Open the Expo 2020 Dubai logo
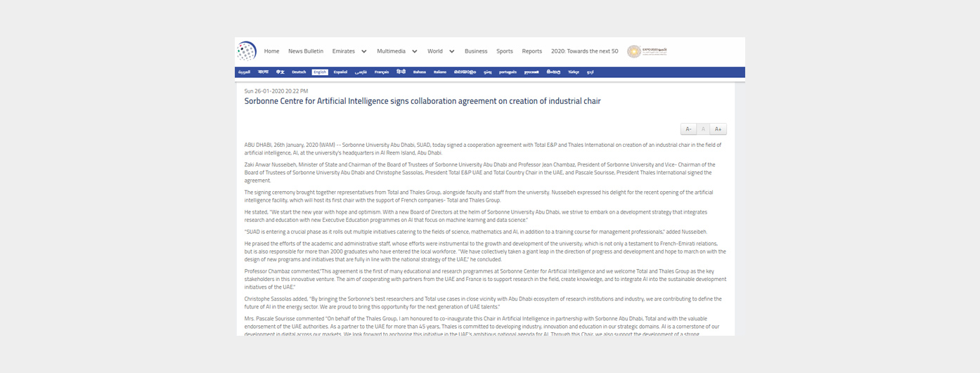Screen dimensions: 980x373 coord(647,51)
